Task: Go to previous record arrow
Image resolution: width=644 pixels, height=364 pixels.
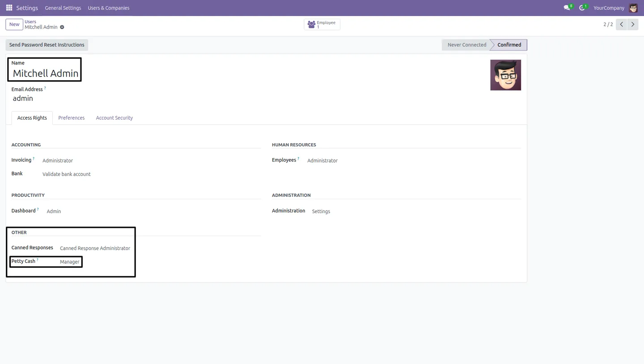Action: (621, 24)
